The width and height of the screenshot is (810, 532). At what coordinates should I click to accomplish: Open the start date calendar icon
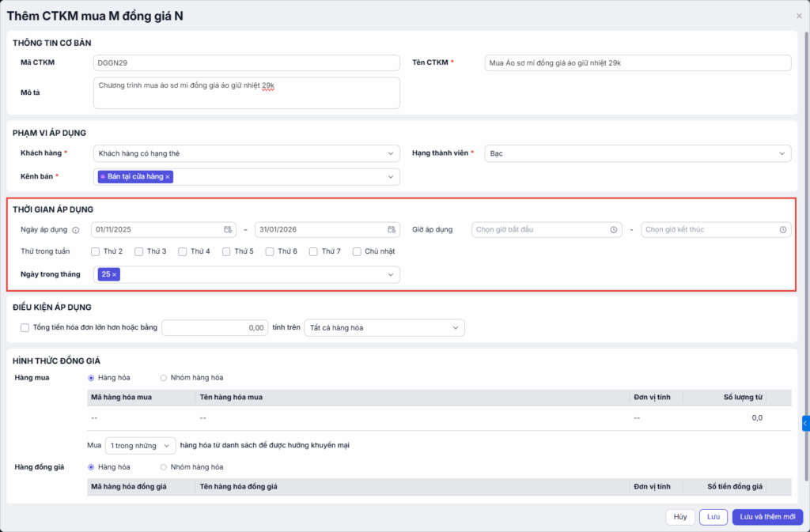point(229,229)
